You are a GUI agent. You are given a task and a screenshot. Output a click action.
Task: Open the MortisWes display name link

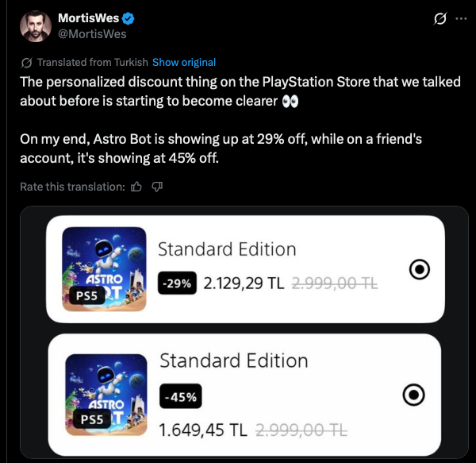90,17
